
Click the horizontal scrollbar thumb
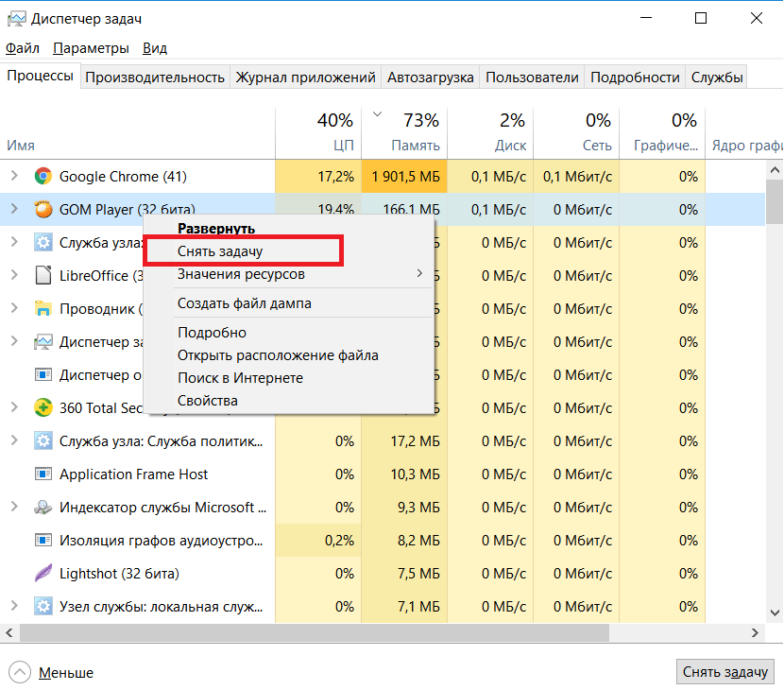click(315, 633)
